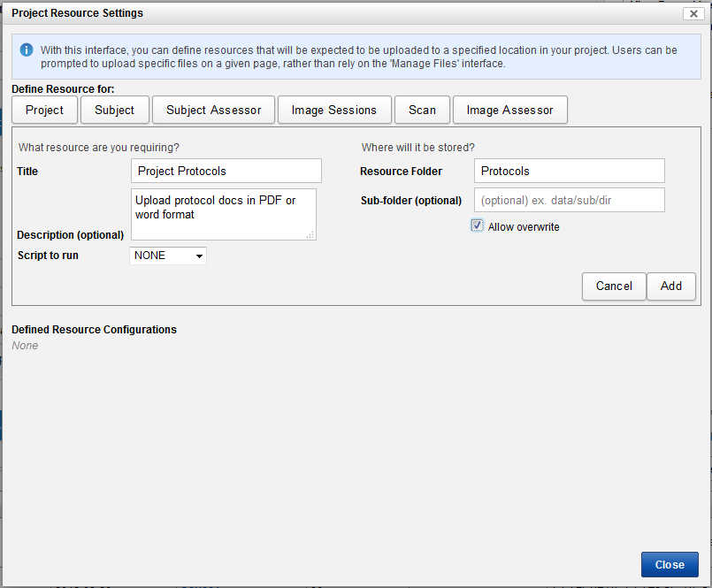Click the Sub-folder optional field
The width and height of the screenshot is (712, 588).
pyautogui.click(x=570, y=200)
